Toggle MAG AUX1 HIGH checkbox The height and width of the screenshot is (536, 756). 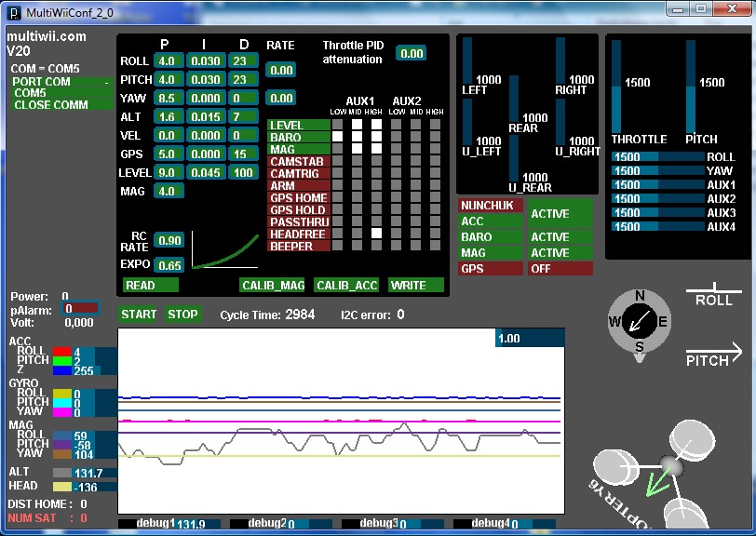pos(376,149)
